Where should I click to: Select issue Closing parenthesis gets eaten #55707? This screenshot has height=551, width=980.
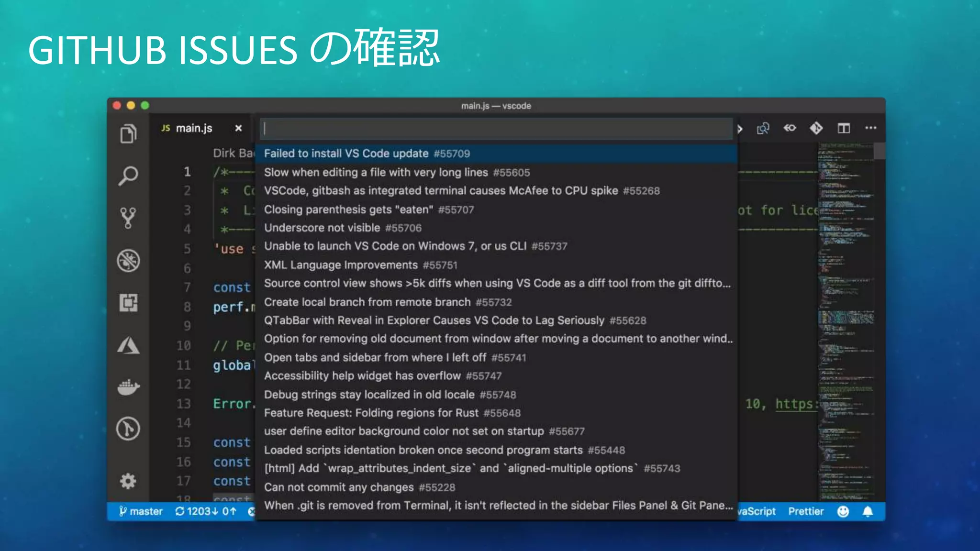tap(496, 209)
